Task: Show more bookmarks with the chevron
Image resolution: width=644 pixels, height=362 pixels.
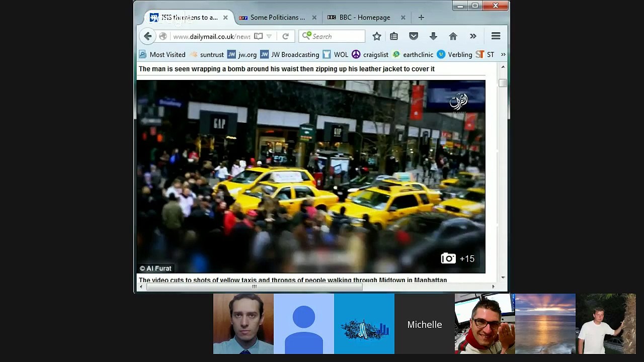Action: point(503,54)
